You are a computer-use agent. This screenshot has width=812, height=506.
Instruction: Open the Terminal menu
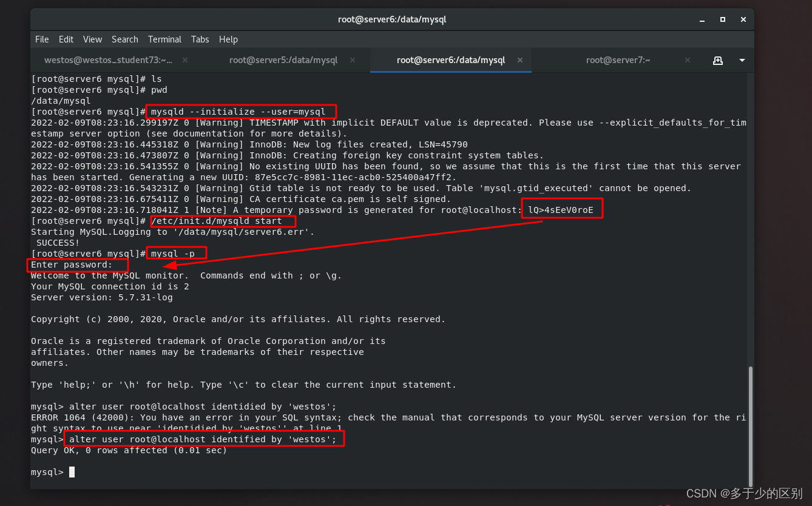tap(164, 39)
